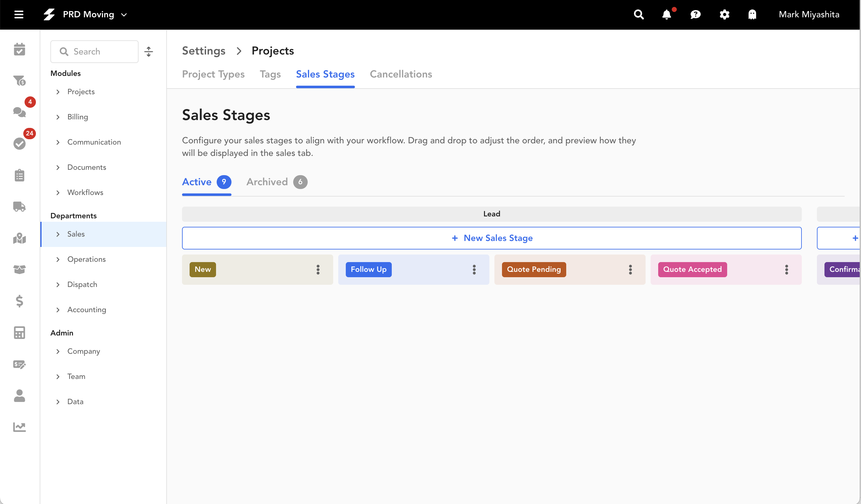Click the truck icon in left sidebar

(20, 206)
